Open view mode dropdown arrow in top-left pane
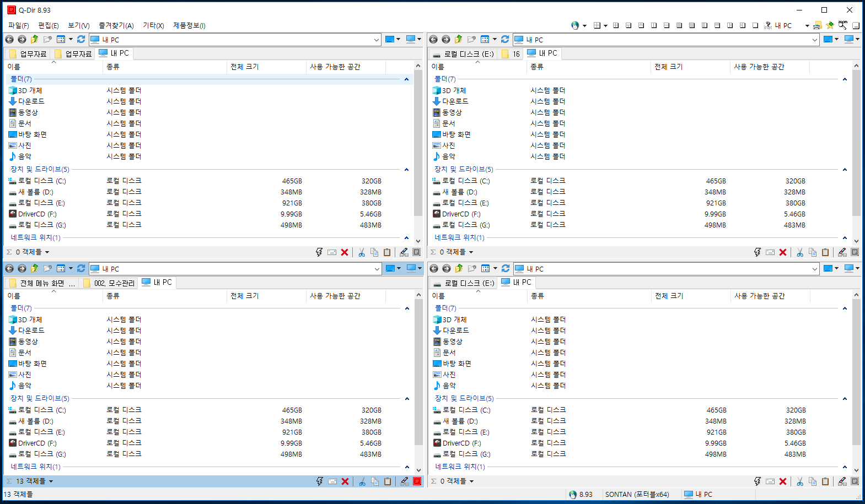 click(x=71, y=39)
